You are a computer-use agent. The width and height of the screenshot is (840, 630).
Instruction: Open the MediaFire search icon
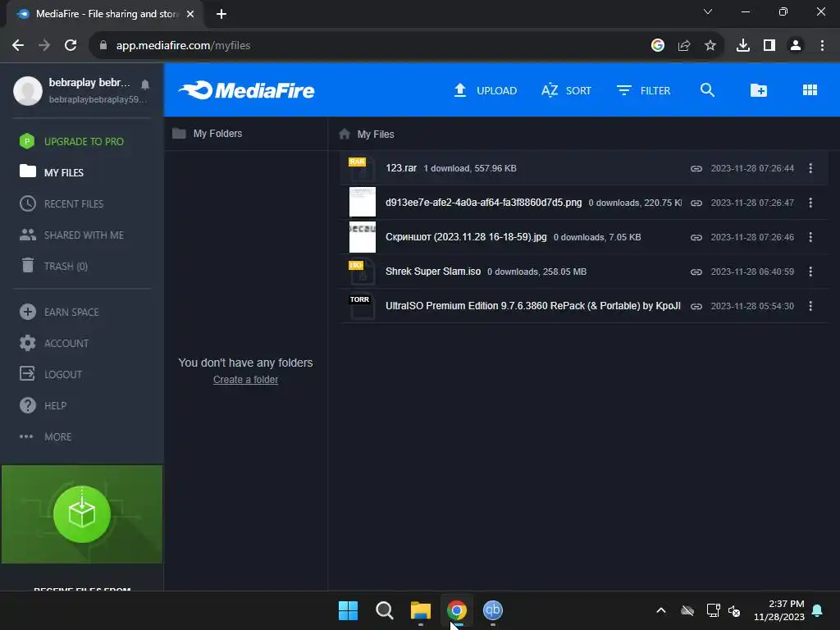tap(707, 90)
